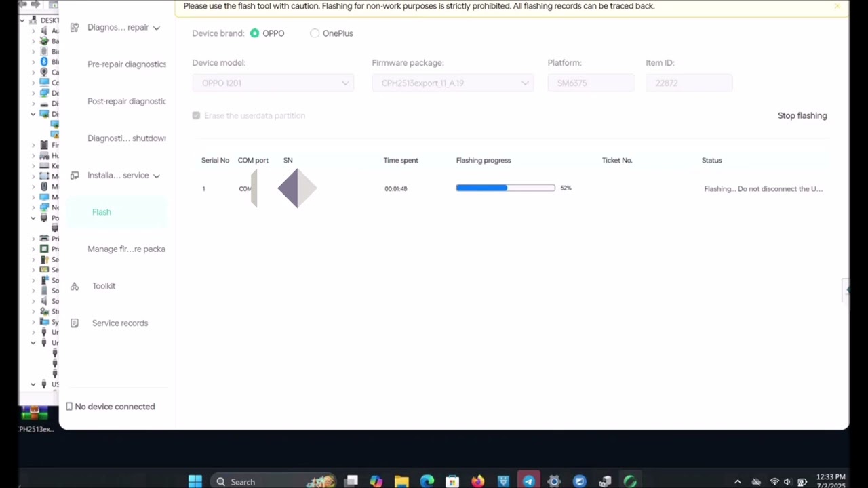This screenshot has width=868, height=488.
Task: Open File Explorer from the taskbar
Action: pyautogui.click(x=401, y=481)
